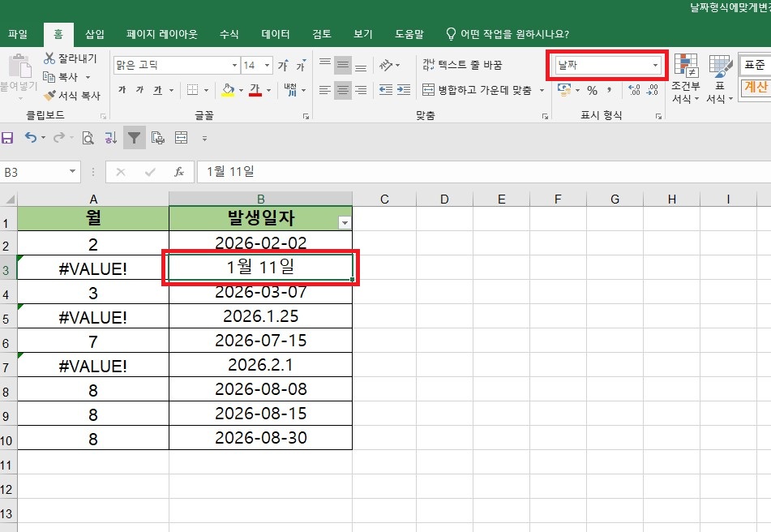This screenshot has width=771, height=532.
Task: Click the accounting number format icon
Action: 564,89
